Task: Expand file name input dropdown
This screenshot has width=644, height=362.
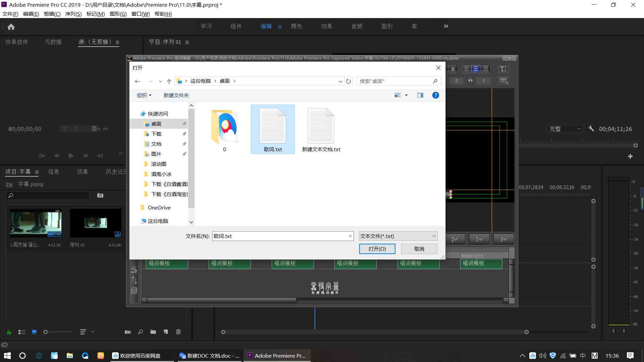Action: (x=350, y=236)
